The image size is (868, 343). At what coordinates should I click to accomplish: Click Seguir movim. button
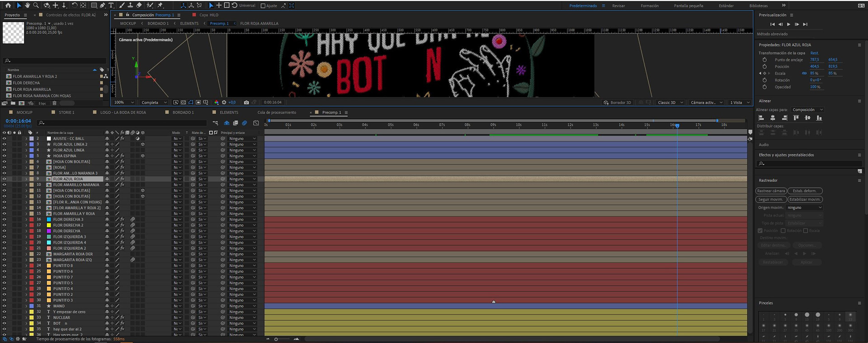click(770, 200)
